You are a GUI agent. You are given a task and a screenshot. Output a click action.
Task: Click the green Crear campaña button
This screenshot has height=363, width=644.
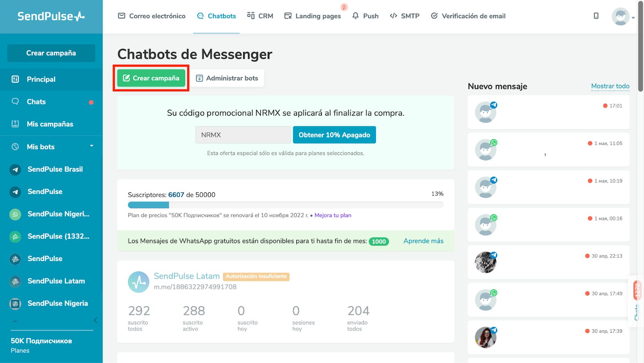[x=151, y=78]
